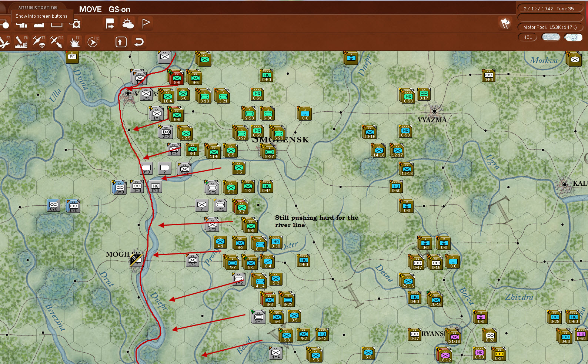Screen dimensions: 588x364
Task: Select the 0-44 HQ unit counter
Action: pyautogui.click(x=267, y=187)
